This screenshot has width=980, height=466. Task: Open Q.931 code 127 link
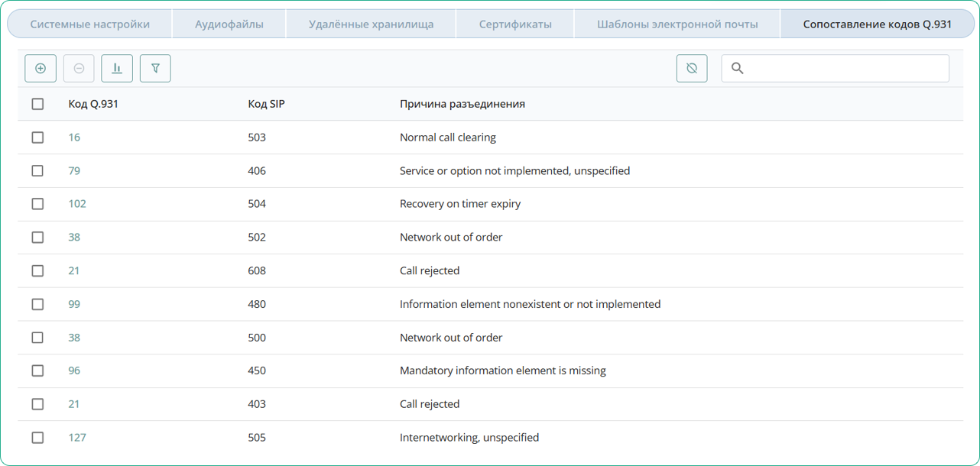tap(77, 438)
